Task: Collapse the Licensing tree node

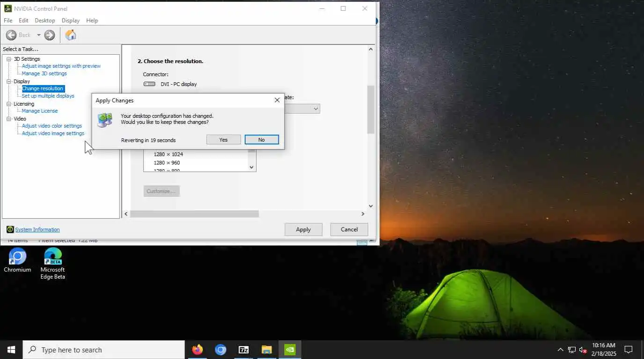Action: click(9, 104)
